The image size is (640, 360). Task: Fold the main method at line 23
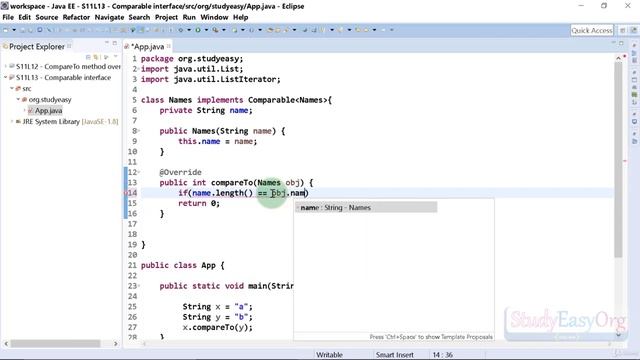(x=139, y=286)
